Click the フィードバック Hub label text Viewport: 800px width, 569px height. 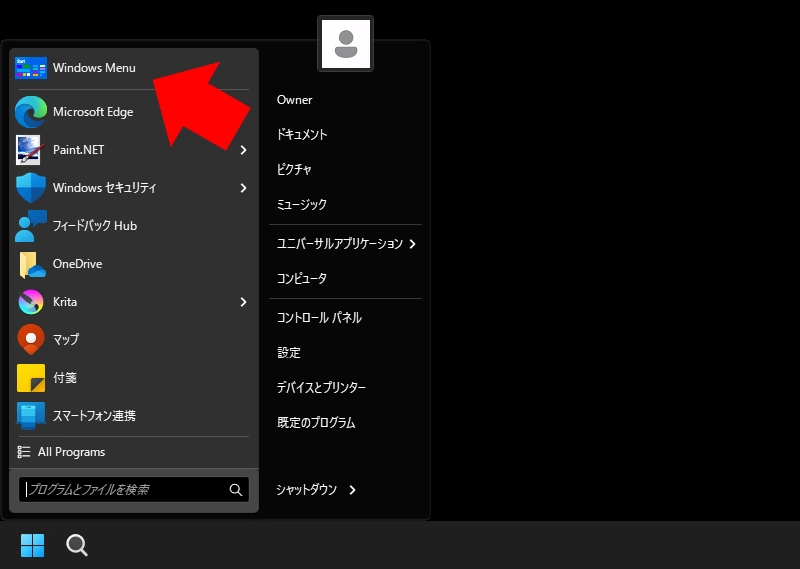(x=95, y=226)
